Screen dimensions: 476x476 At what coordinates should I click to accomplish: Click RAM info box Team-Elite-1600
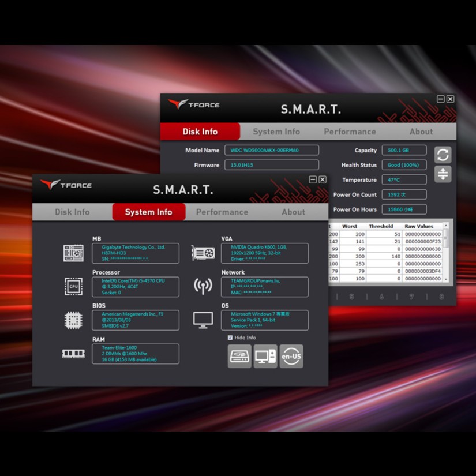pos(136,354)
